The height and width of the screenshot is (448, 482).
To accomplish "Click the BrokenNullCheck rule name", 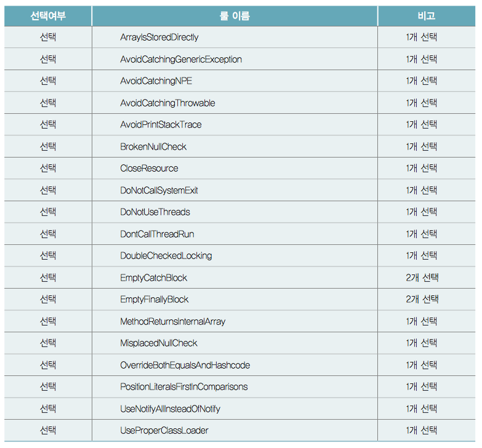I will 153,146.
